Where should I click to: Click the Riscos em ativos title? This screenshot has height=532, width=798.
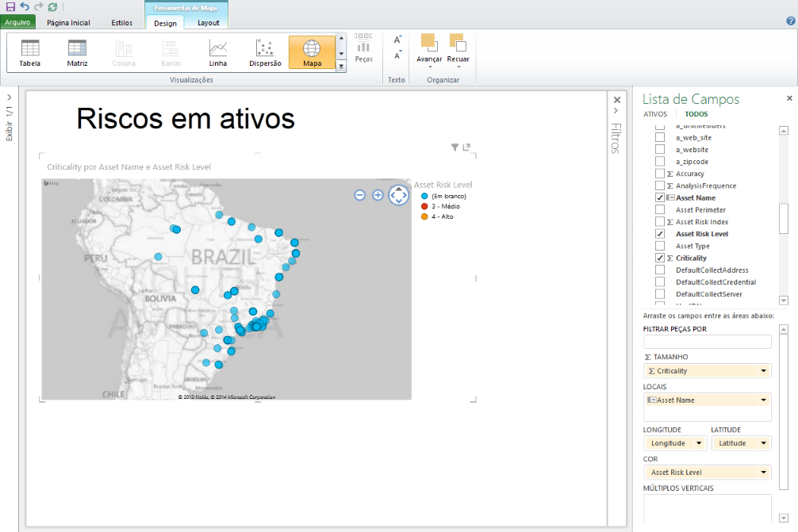point(186,119)
